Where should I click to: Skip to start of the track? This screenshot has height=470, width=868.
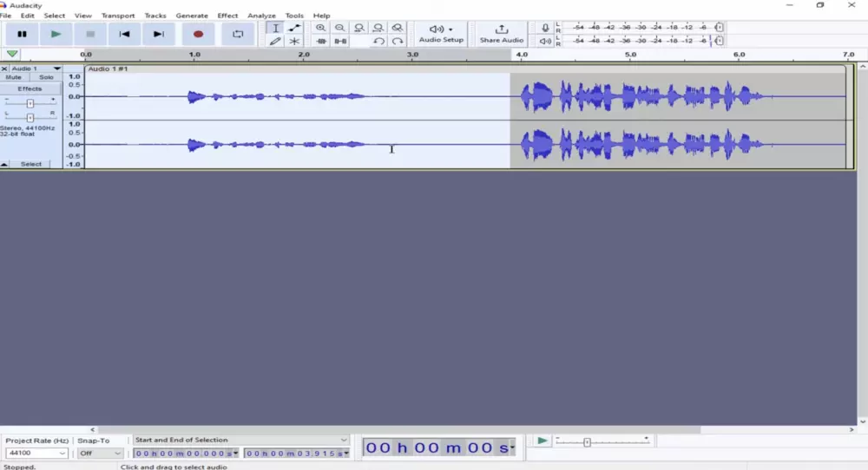click(x=124, y=35)
